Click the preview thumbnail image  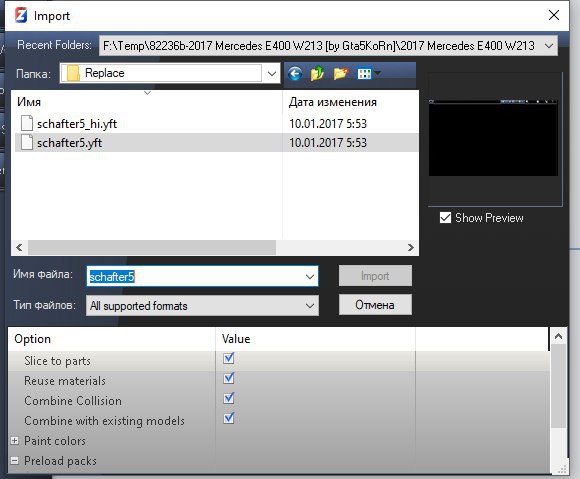[x=493, y=138]
